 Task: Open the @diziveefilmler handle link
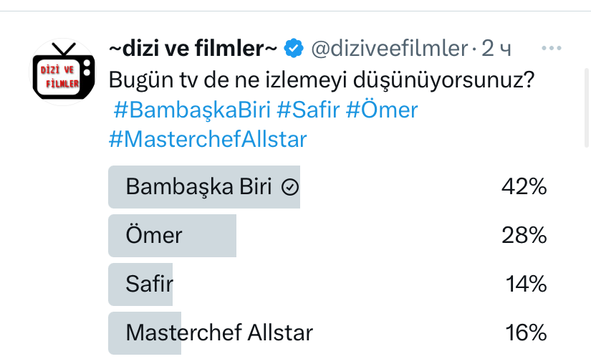[x=388, y=49]
